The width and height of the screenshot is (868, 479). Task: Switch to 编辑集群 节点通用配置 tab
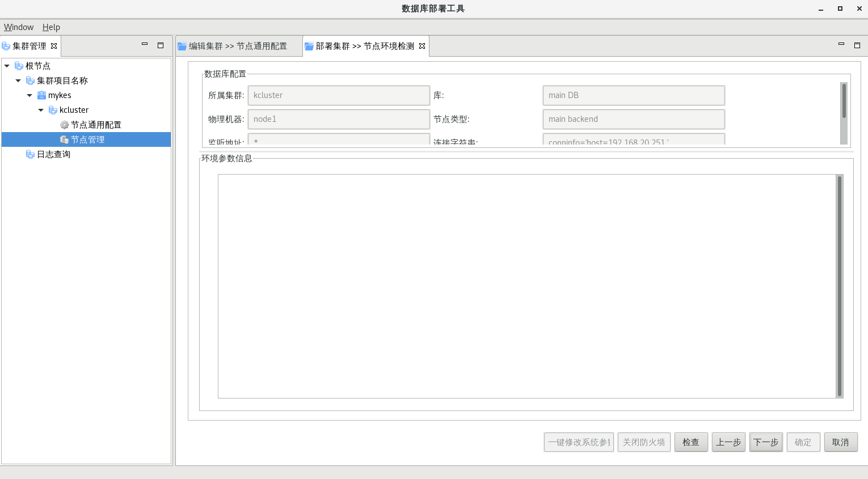tap(238, 46)
